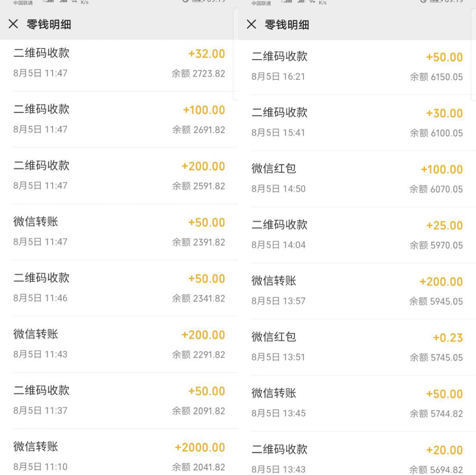Select the +30.00 entry at 15:41
The width and height of the screenshot is (476, 475).
point(357,123)
